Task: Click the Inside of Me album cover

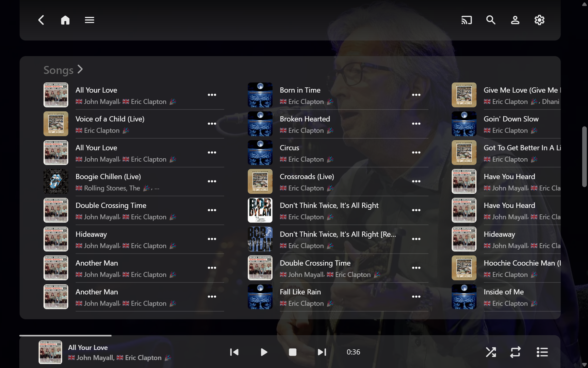Action: click(464, 297)
